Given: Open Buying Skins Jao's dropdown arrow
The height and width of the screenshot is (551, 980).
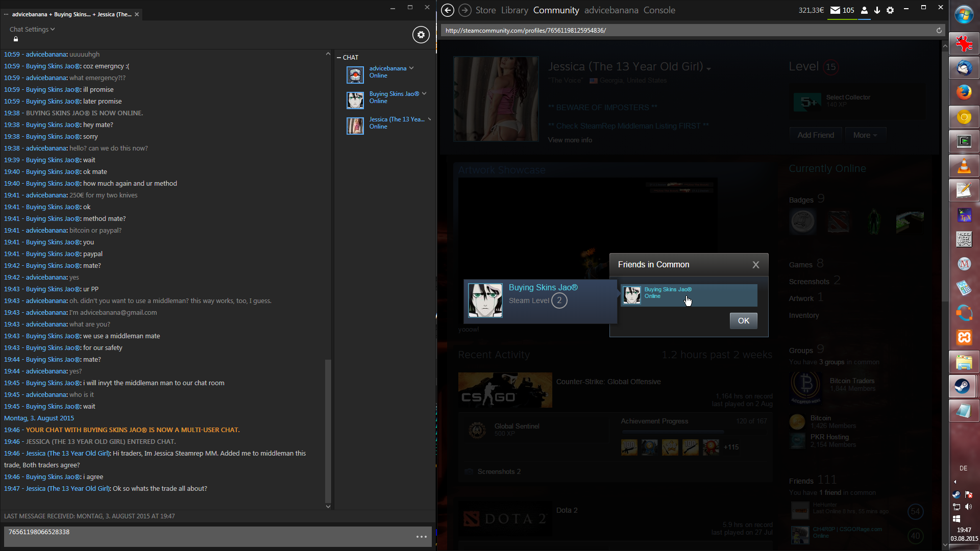Looking at the screenshot, I should (424, 94).
